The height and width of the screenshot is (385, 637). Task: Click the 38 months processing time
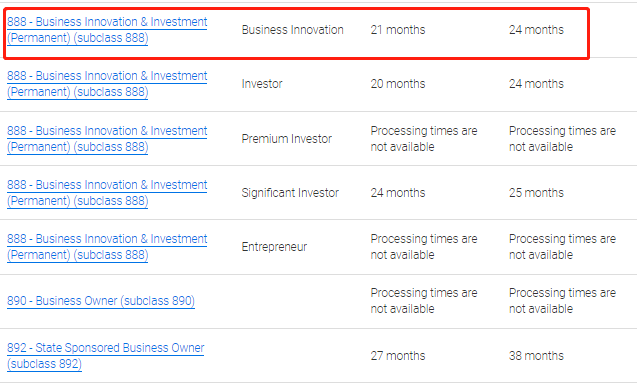tap(536, 356)
